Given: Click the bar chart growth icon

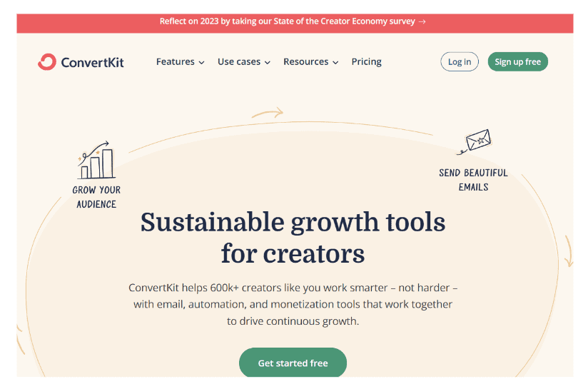Looking at the screenshot, I should 96,160.
